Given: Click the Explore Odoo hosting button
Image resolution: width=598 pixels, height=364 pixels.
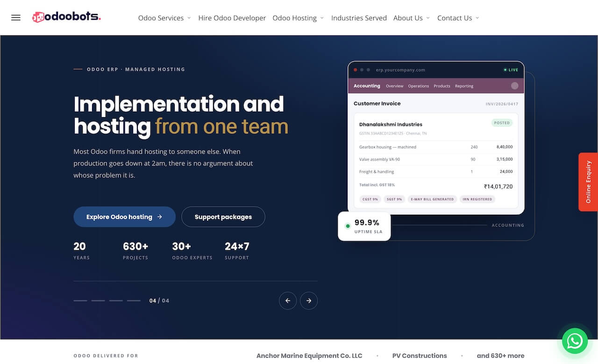Looking at the screenshot, I should (125, 217).
